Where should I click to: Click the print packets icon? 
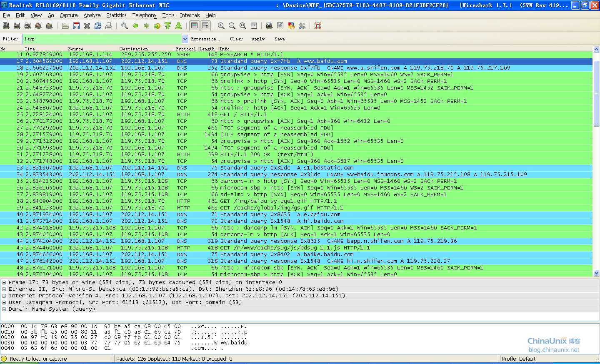tap(109, 26)
